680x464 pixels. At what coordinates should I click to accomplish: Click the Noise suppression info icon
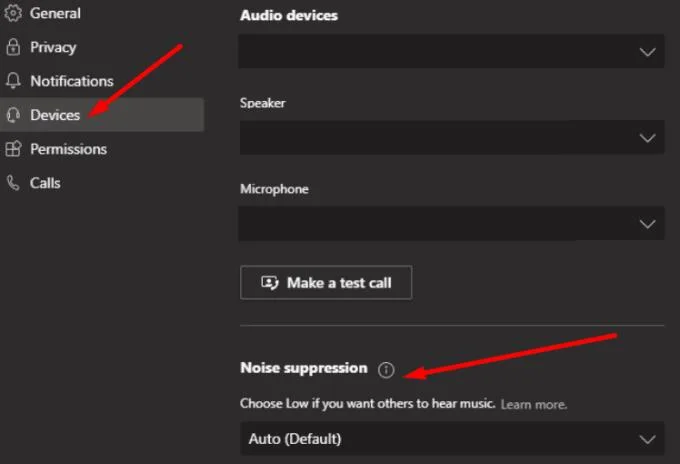(386, 370)
